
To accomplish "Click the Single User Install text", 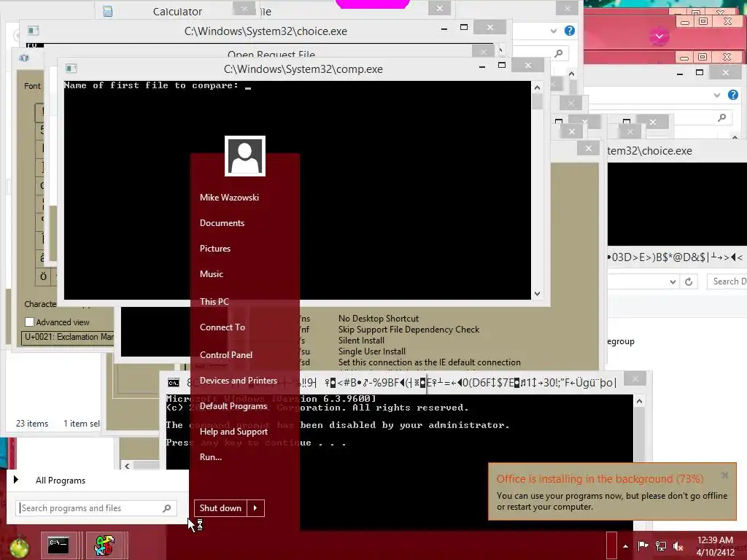I will pos(371,351).
